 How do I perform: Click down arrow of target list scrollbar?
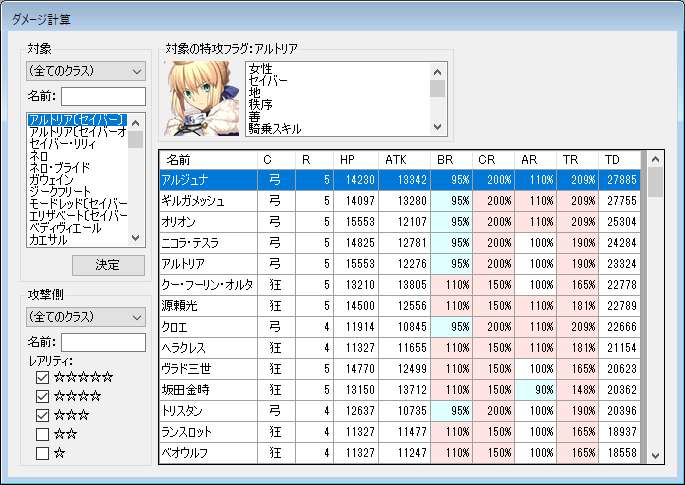tap(136, 239)
